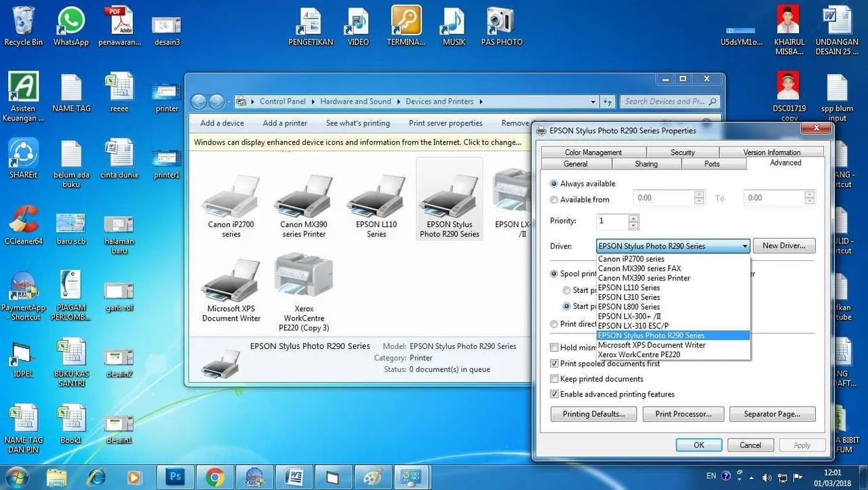Select the Available from radio button
This screenshot has height=490, width=868.
point(554,200)
